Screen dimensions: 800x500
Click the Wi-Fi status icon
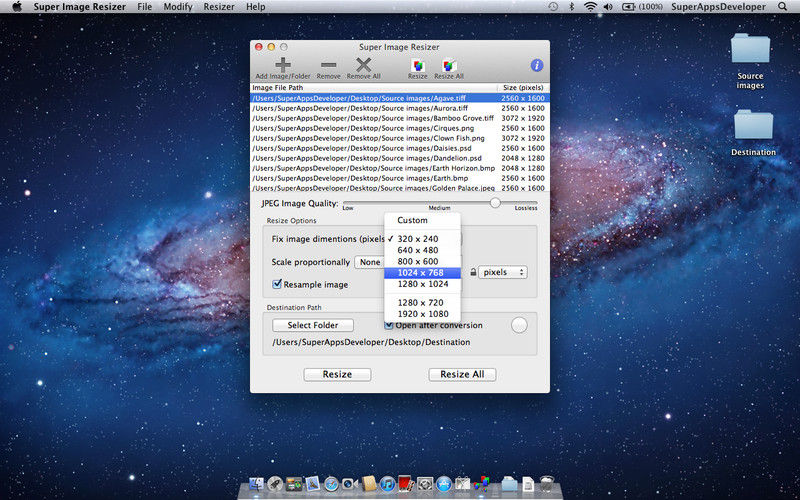point(590,7)
